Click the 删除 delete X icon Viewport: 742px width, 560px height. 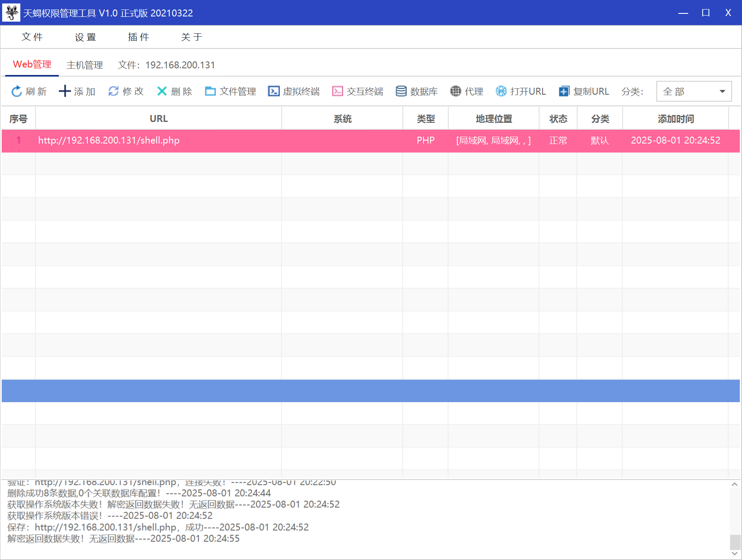(x=162, y=91)
